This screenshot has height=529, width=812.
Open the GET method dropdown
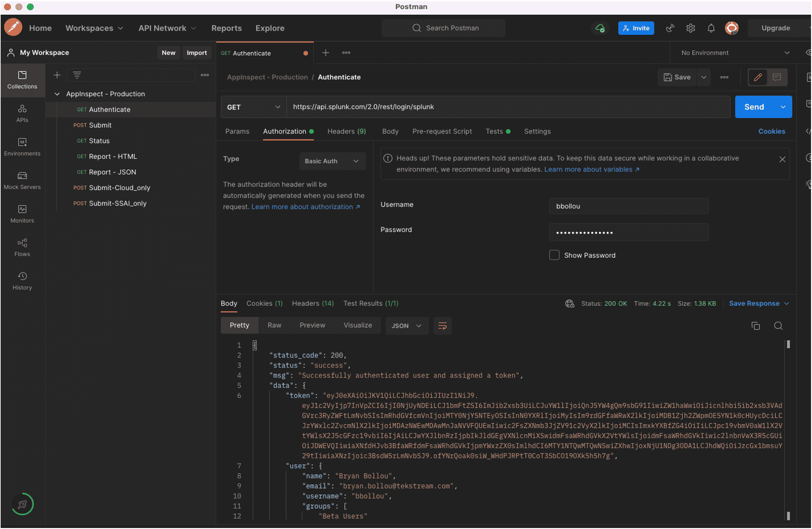pos(253,107)
